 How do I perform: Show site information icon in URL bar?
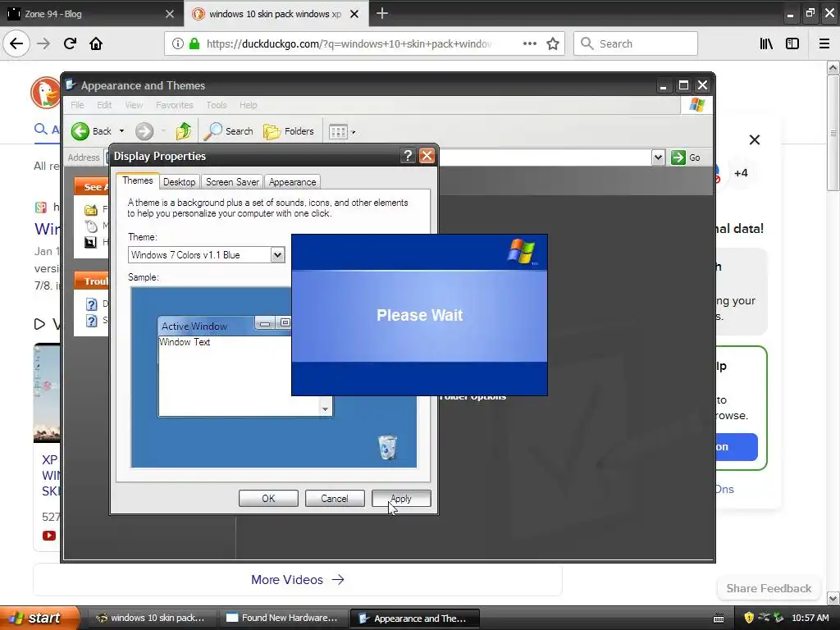177,43
